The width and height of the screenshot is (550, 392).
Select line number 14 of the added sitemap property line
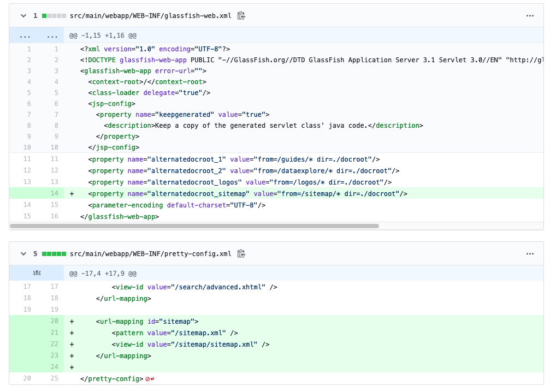(x=54, y=193)
